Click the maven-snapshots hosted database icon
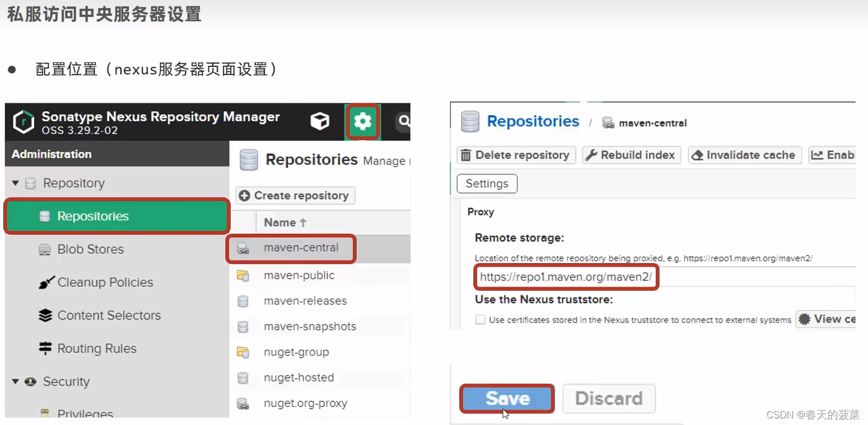Viewport: 868px width, 425px height. pos(243,327)
